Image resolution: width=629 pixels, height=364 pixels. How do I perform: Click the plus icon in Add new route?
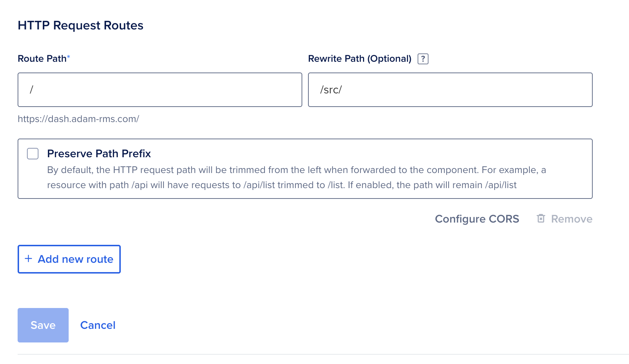[28, 259]
